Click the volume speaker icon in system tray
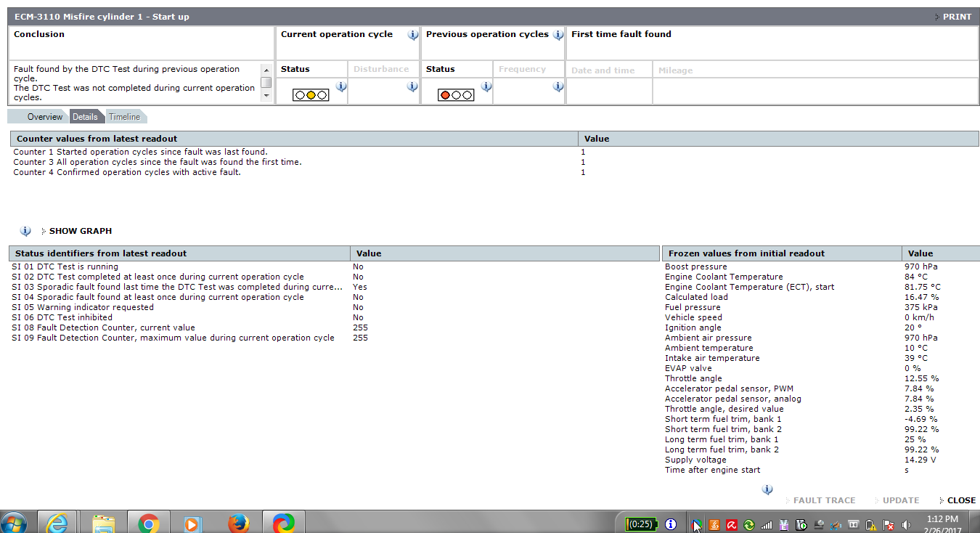Image resolution: width=980 pixels, height=533 pixels. 906,524
